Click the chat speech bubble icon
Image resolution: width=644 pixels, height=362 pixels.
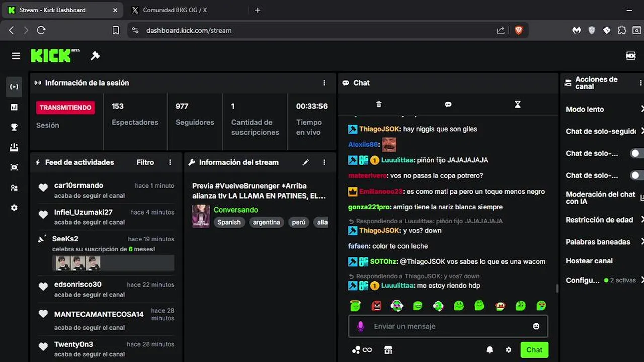(x=448, y=104)
